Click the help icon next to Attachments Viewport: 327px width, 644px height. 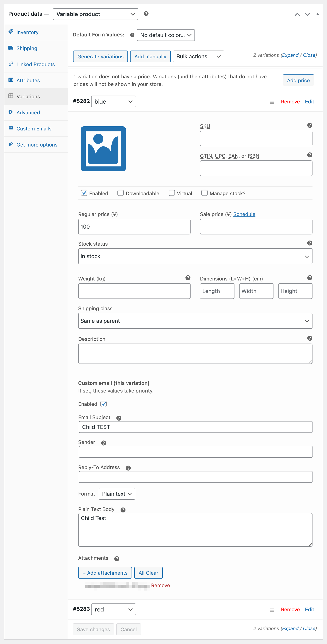[117, 559]
